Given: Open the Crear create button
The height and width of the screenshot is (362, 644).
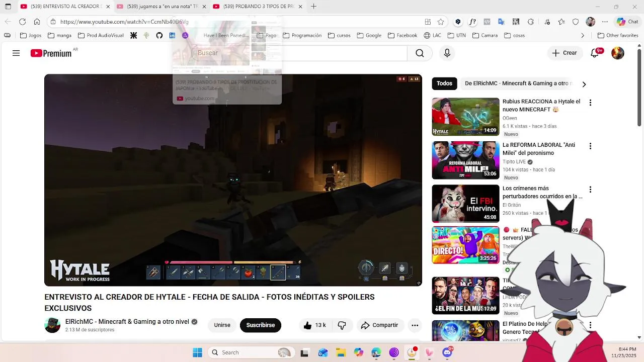Looking at the screenshot, I should pyautogui.click(x=565, y=53).
